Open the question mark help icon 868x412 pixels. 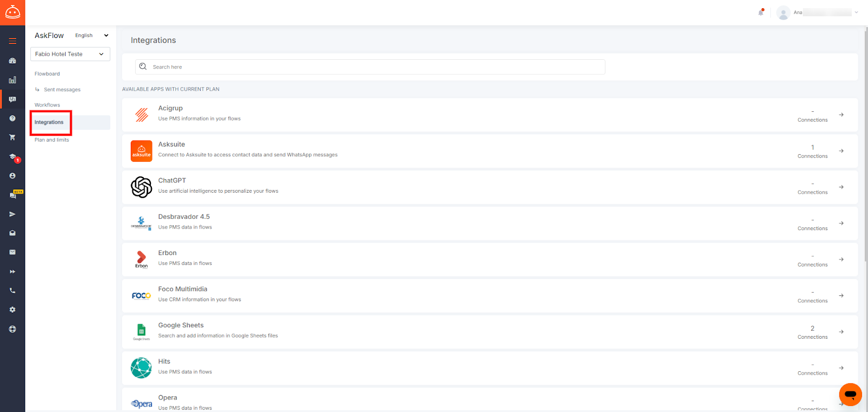pos(12,118)
